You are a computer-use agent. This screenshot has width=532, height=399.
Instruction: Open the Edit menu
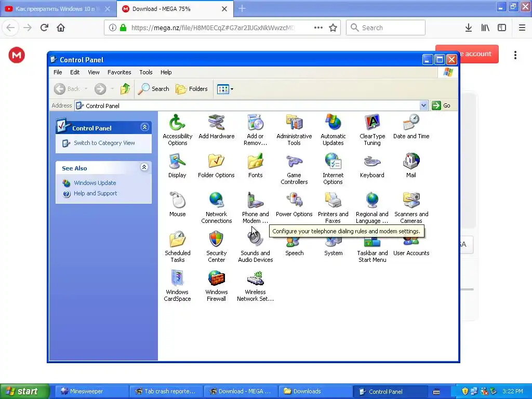(75, 72)
